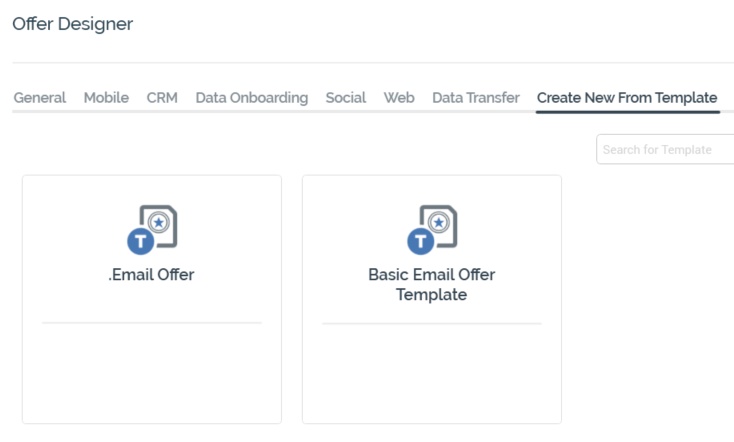Image resolution: width=734 pixels, height=442 pixels.
Task: Open the Social tab
Action: click(x=345, y=98)
